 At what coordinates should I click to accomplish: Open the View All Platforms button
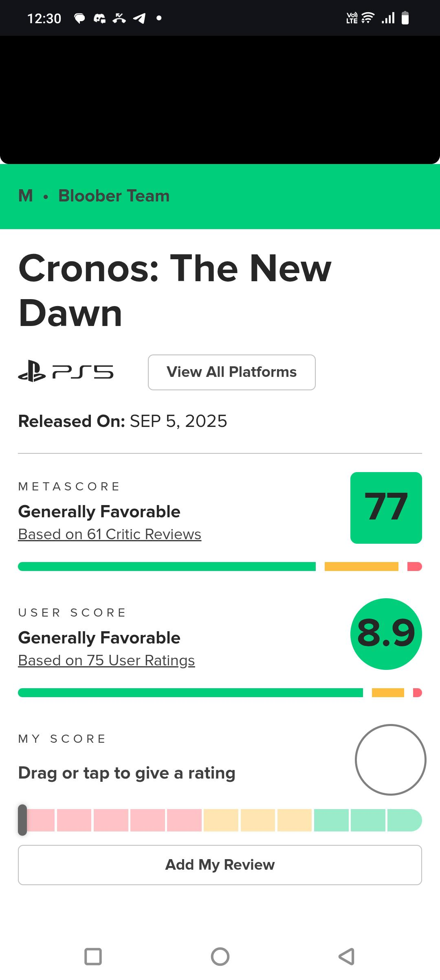pyautogui.click(x=231, y=372)
